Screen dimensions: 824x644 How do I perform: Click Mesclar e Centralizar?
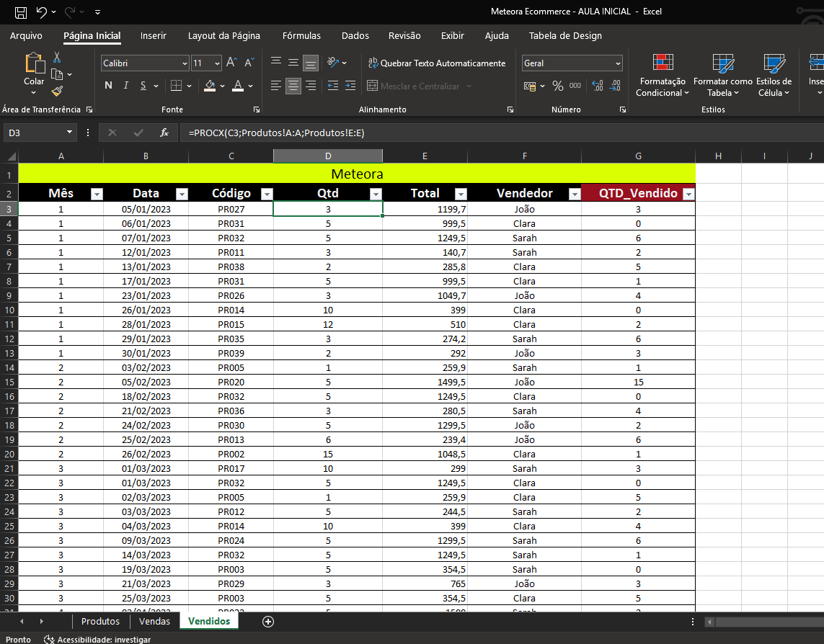coord(420,86)
